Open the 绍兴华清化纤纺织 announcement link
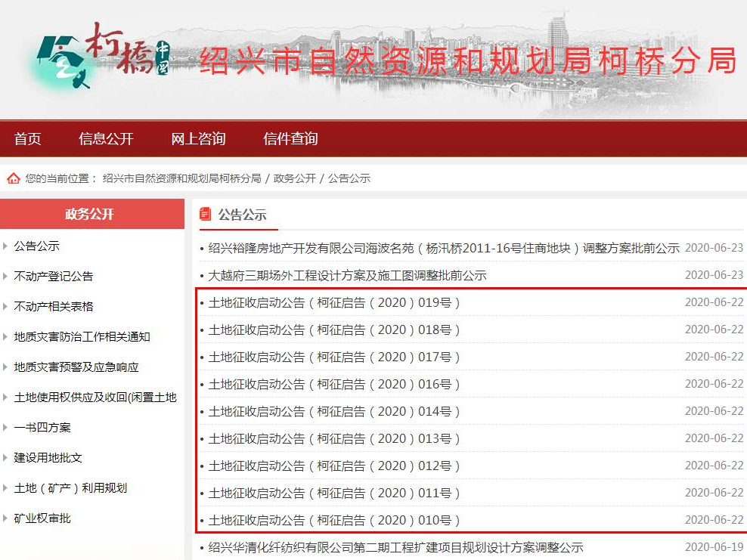 395,547
